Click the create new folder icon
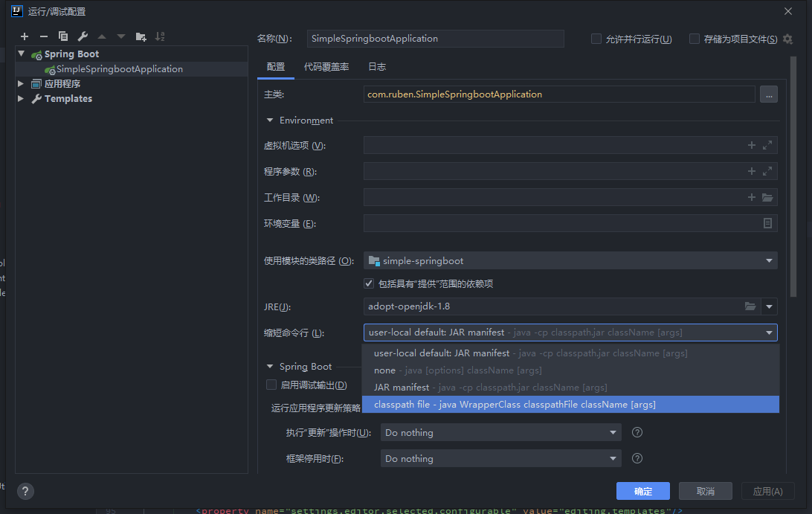The height and width of the screenshot is (514, 812). tap(141, 36)
